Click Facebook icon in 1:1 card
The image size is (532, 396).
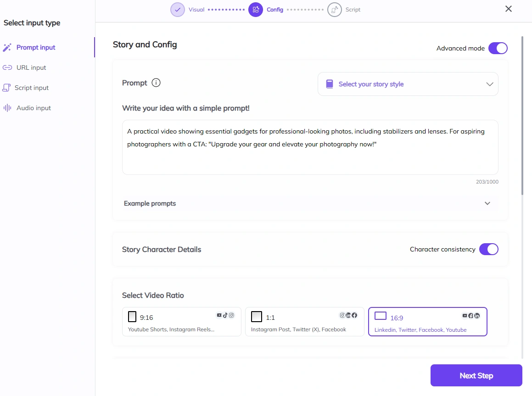pyautogui.click(x=354, y=315)
